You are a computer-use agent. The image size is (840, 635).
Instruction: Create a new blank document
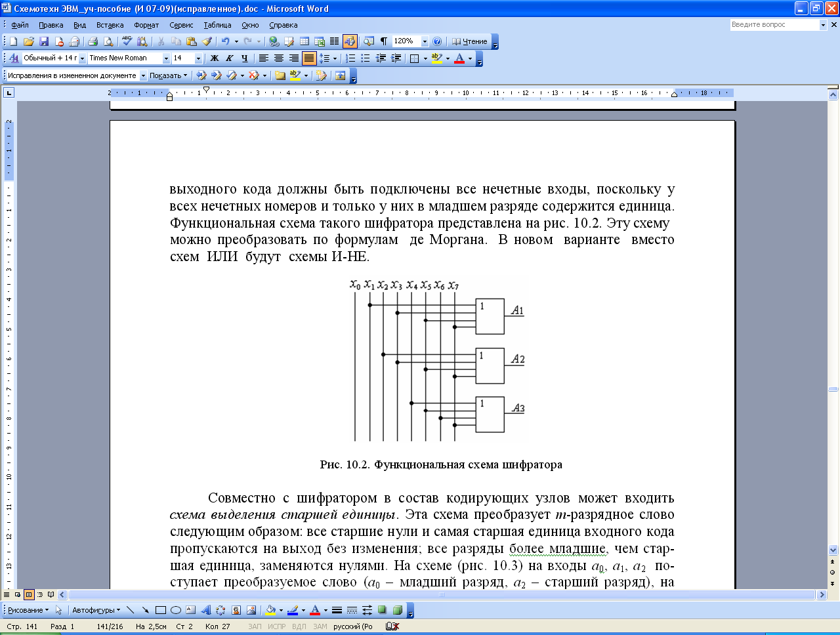(x=13, y=41)
